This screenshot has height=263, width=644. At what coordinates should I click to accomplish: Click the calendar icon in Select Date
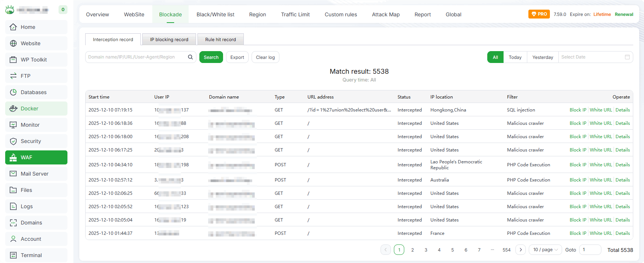(627, 57)
